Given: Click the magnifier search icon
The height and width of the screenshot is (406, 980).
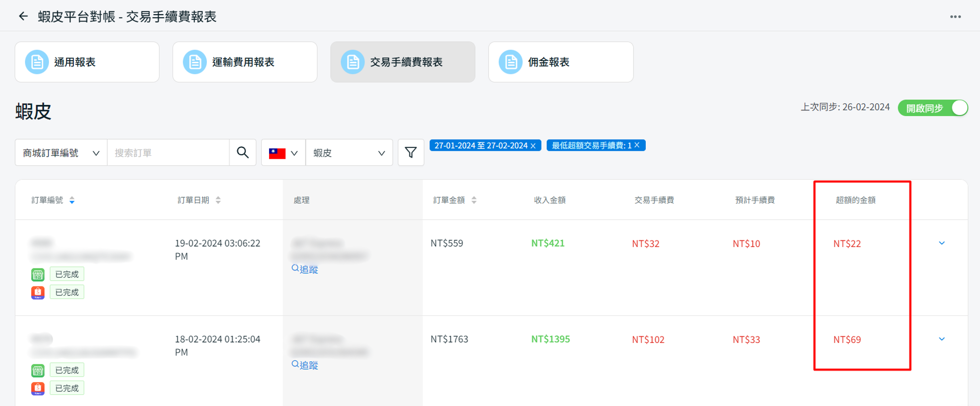Looking at the screenshot, I should (243, 153).
